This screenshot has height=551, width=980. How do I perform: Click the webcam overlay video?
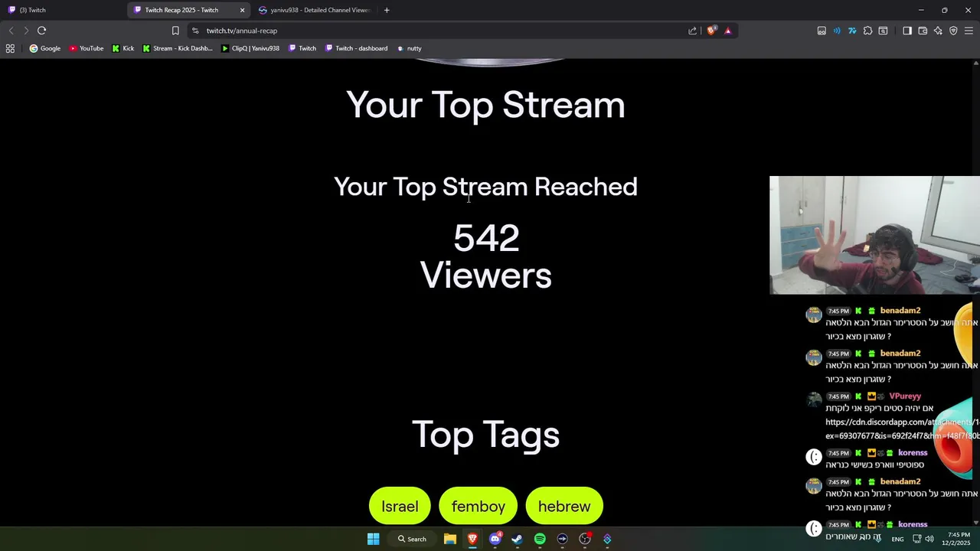(x=874, y=235)
